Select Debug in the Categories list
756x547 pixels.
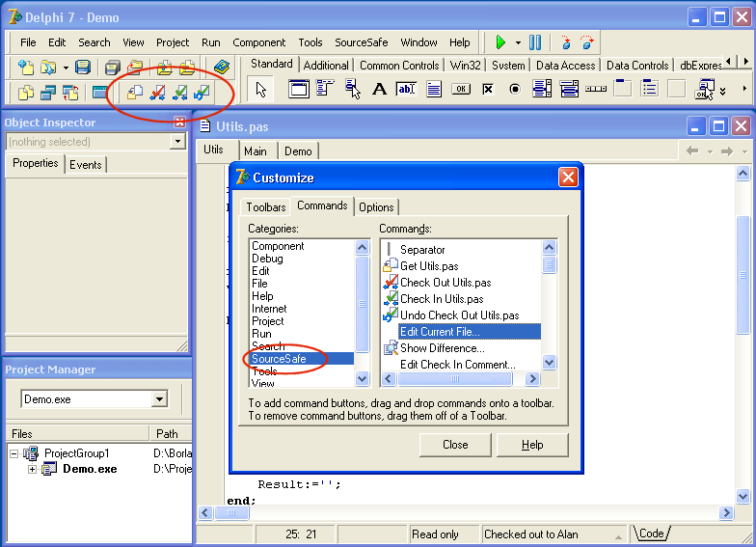tap(267, 259)
